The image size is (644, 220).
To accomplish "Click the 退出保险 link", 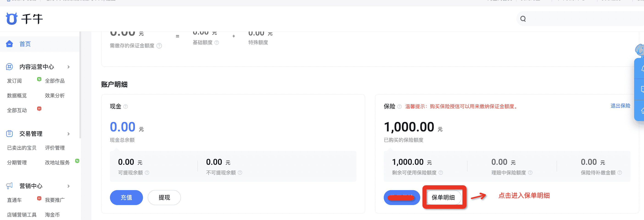I will (620, 106).
